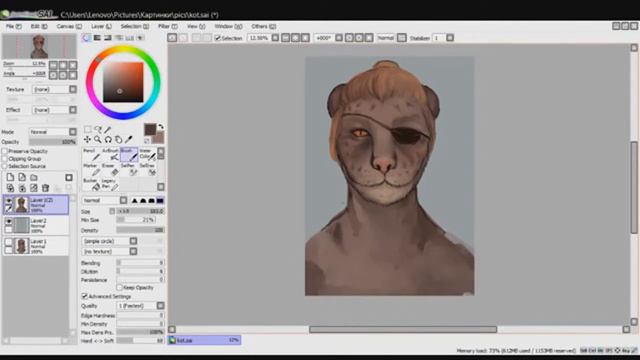Select the rectangular selection tool

tap(87, 129)
